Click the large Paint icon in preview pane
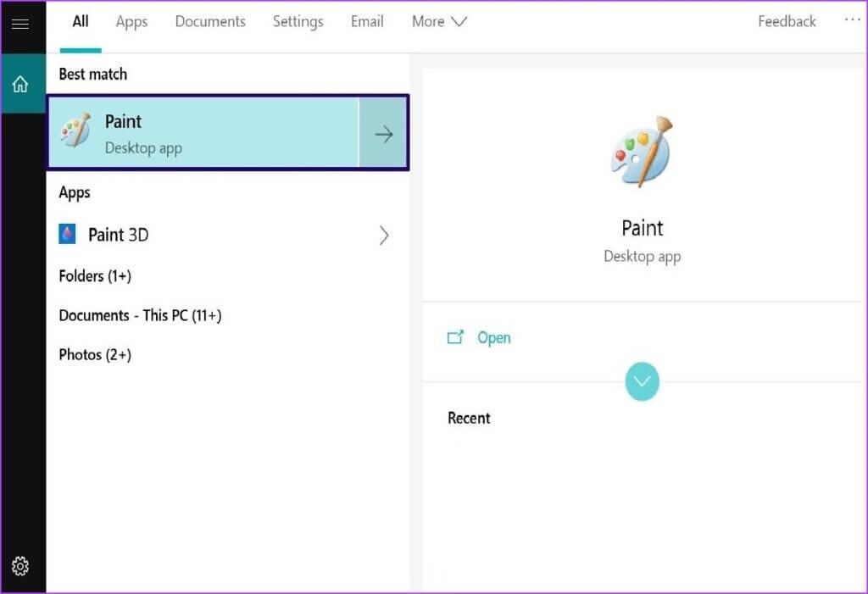This screenshot has height=594, width=868. click(x=643, y=152)
